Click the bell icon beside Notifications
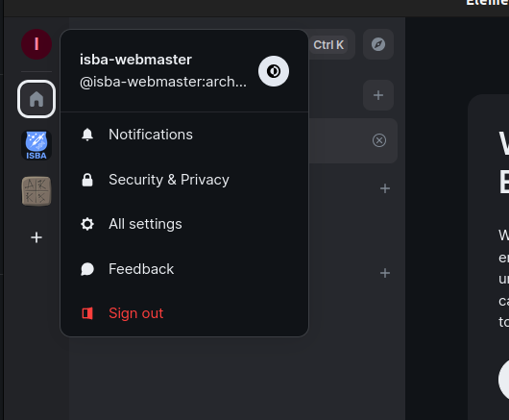 tap(87, 135)
